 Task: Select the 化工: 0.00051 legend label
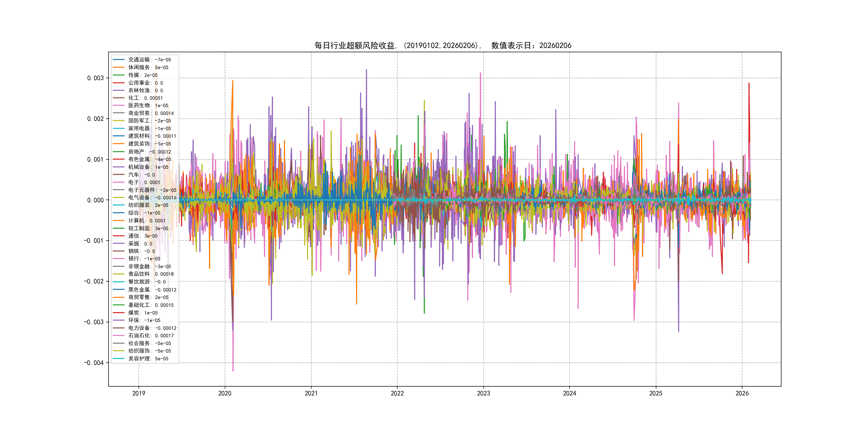[145, 98]
